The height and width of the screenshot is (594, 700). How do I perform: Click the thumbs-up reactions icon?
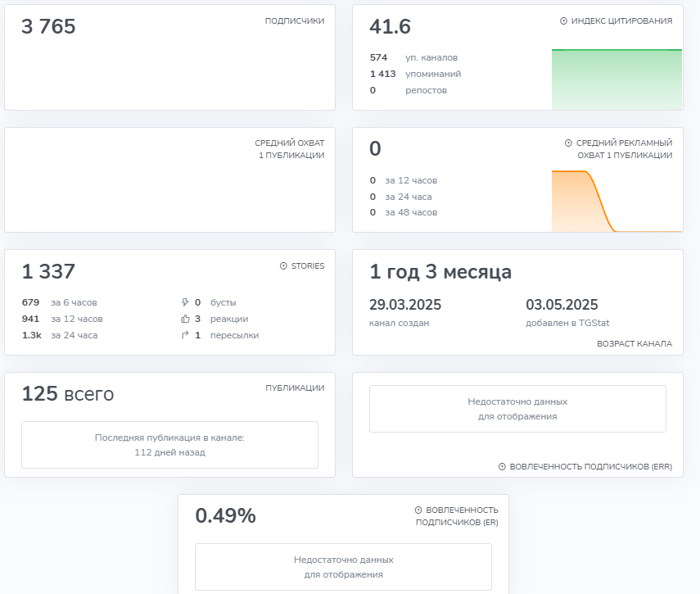click(x=185, y=319)
